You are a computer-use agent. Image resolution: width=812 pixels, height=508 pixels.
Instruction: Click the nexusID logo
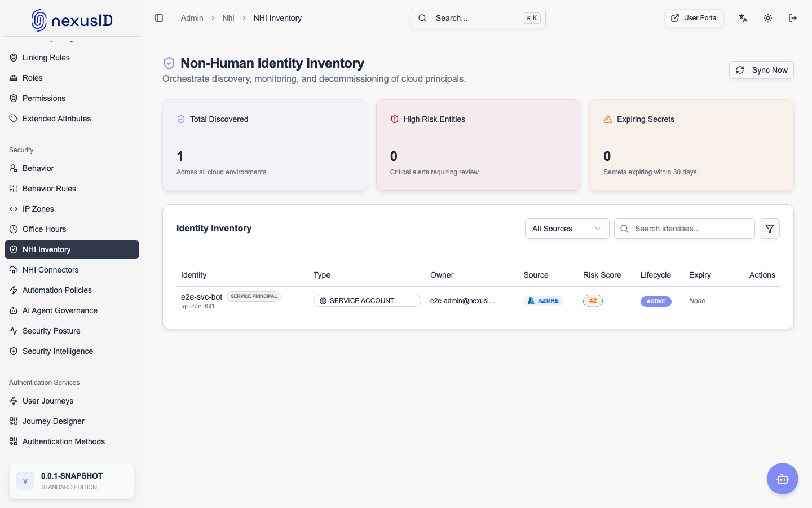72,20
